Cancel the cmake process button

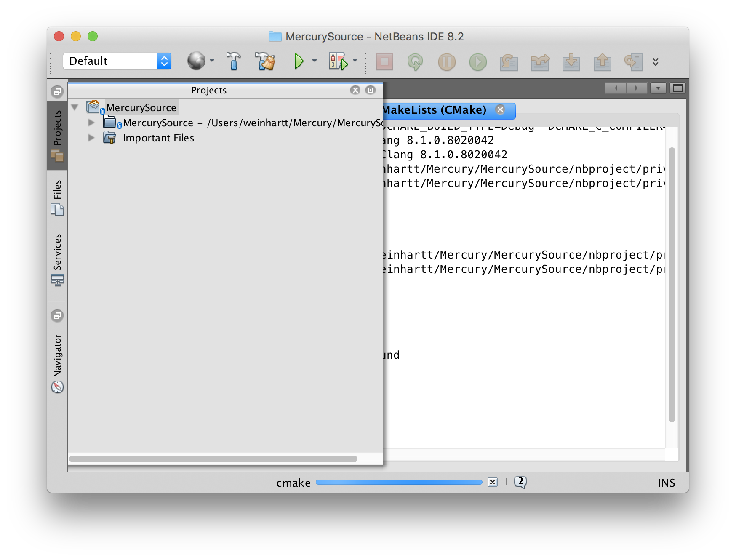[x=493, y=482]
